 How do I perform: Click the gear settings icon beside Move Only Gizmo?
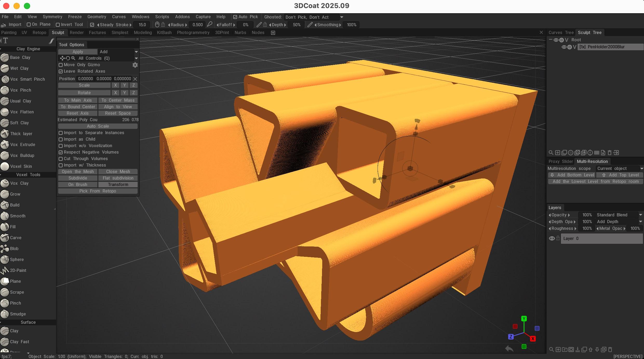coord(135,65)
